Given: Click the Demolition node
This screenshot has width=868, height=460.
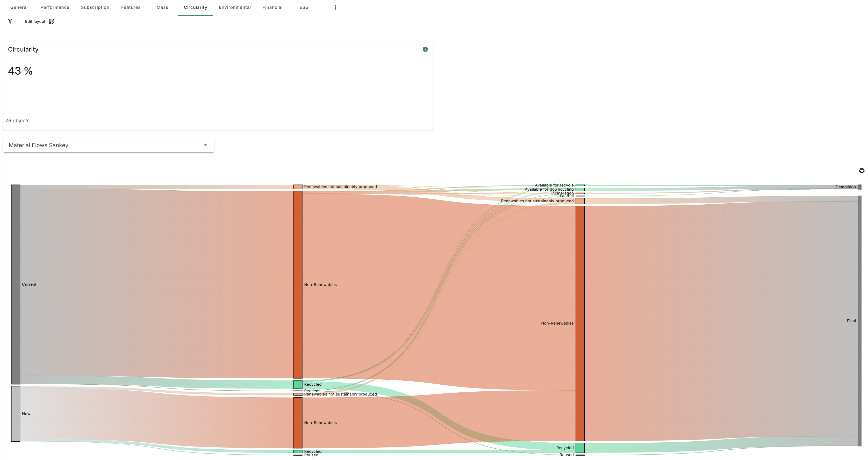Looking at the screenshot, I should 859,187.
